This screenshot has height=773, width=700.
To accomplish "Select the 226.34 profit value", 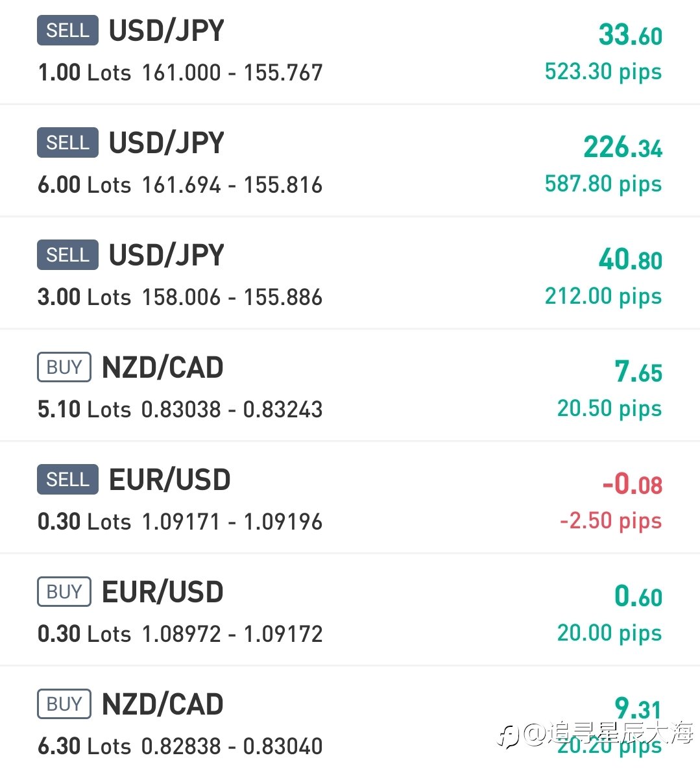I will [x=623, y=147].
